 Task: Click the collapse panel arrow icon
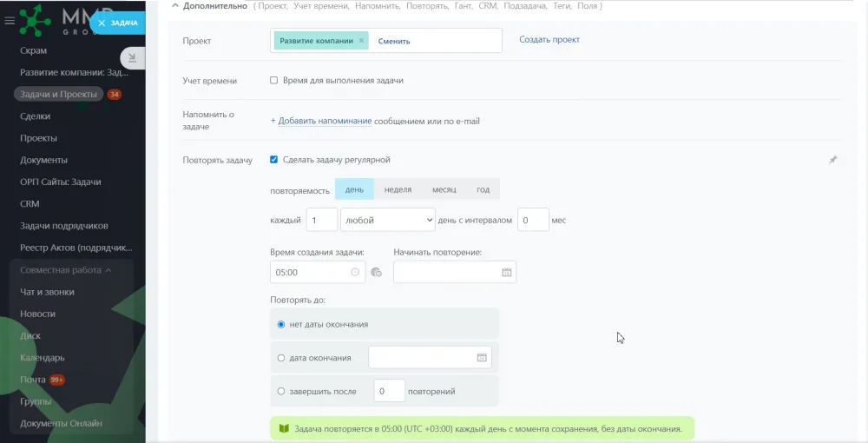(x=132, y=57)
